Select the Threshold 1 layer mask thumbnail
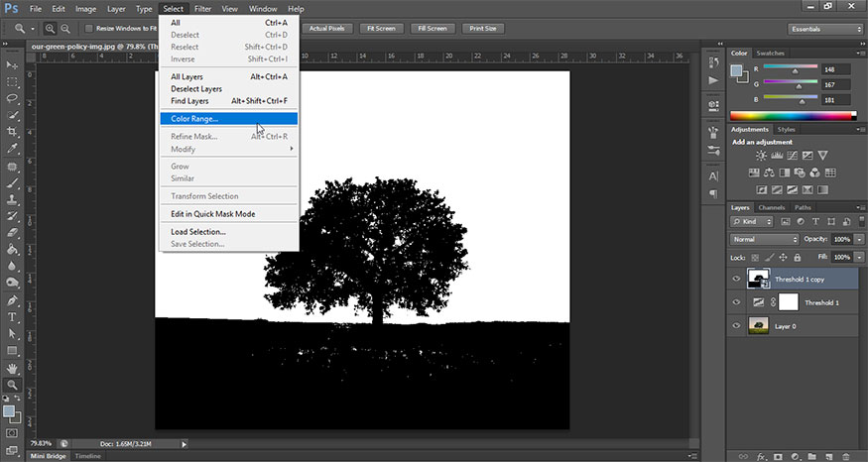This screenshot has height=462, width=868. 788,301
